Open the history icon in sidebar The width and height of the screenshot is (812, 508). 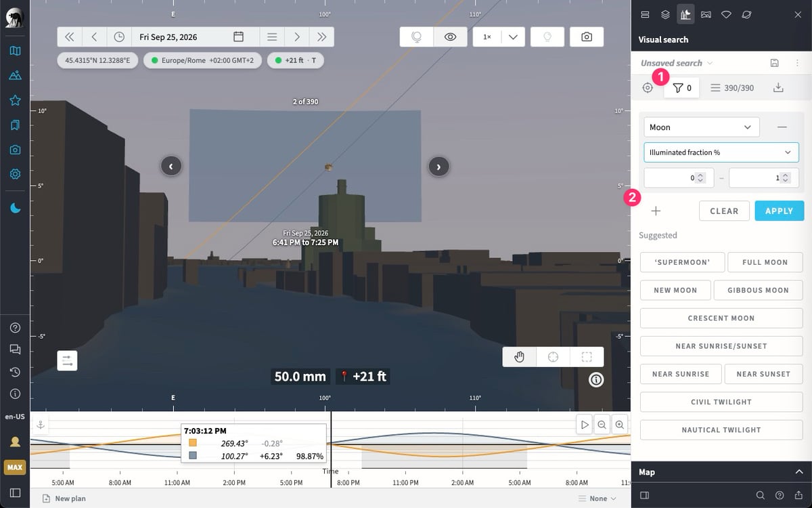pyautogui.click(x=15, y=372)
